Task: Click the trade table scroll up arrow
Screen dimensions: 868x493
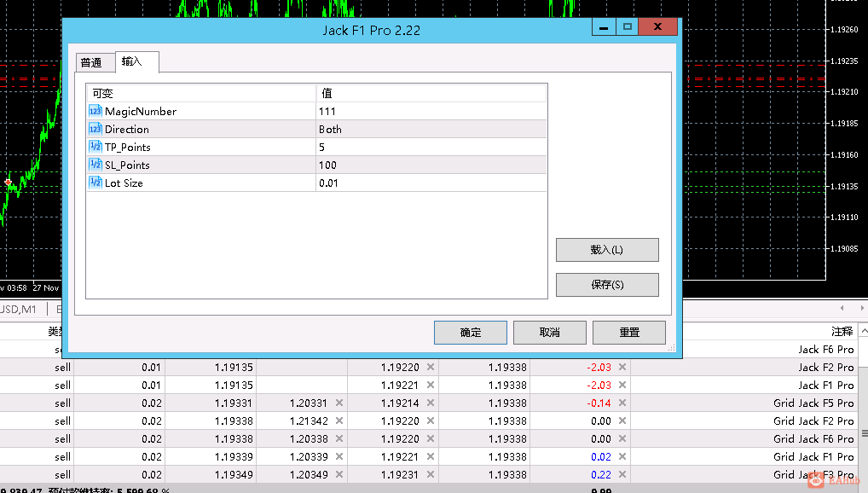Action: 864,331
